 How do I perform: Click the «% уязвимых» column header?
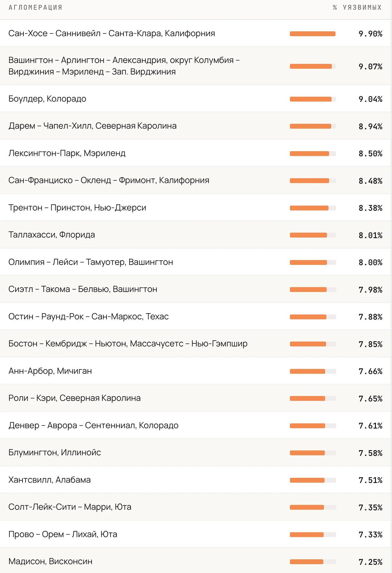pyautogui.click(x=357, y=8)
